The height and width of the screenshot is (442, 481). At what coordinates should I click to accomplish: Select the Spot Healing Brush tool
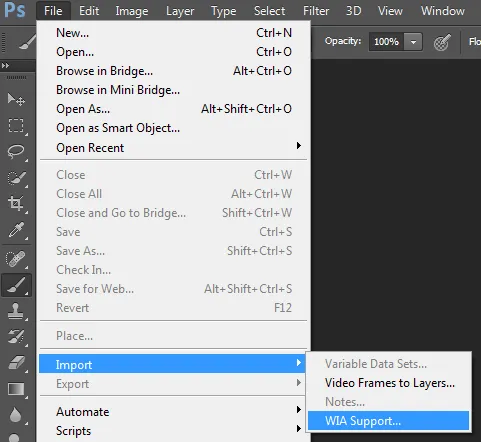[16, 259]
